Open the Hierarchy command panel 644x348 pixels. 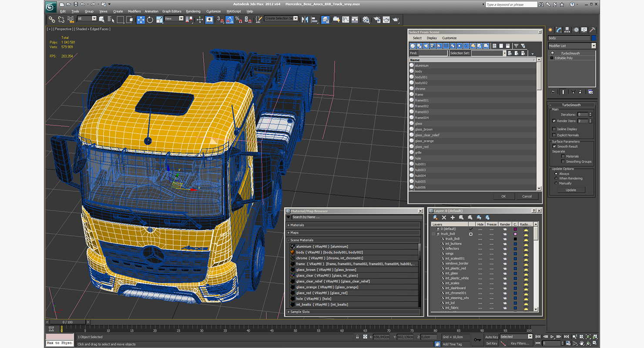click(567, 30)
